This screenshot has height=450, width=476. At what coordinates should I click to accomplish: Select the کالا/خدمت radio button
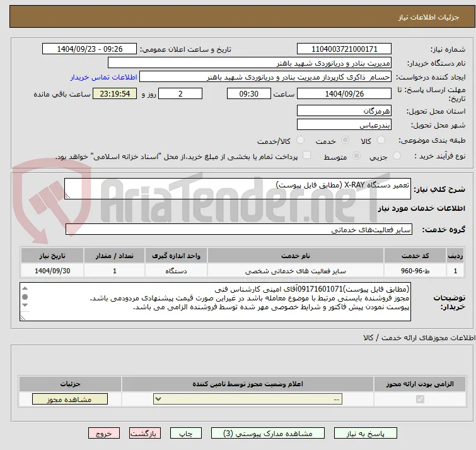(x=300, y=140)
